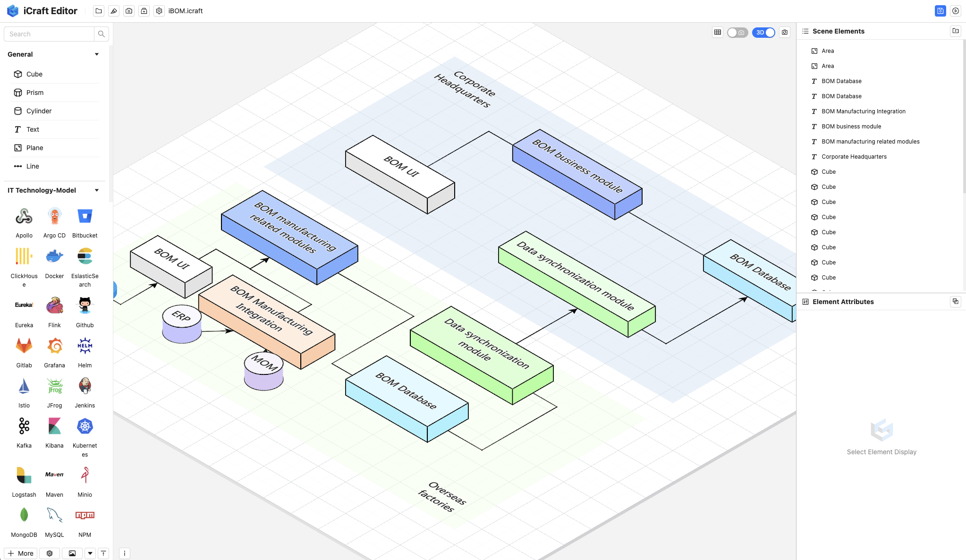Click the canvas snapshot camera icon
Image resolution: width=966 pixels, height=560 pixels.
(x=785, y=32)
